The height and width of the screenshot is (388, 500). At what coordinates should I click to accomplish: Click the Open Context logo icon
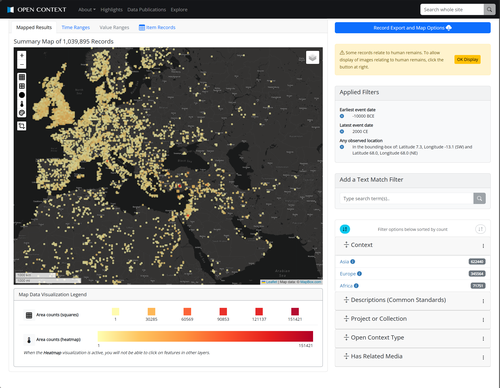coord(10,10)
